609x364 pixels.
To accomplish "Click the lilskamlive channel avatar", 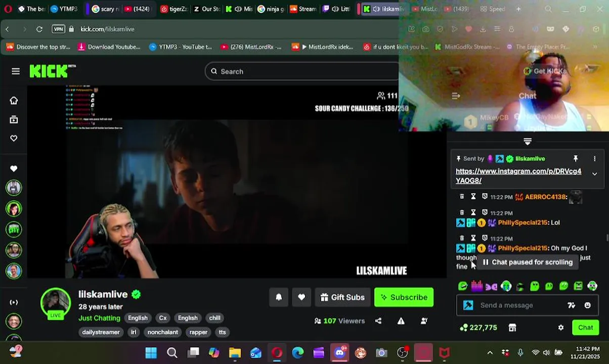I will pyautogui.click(x=56, y=303).
